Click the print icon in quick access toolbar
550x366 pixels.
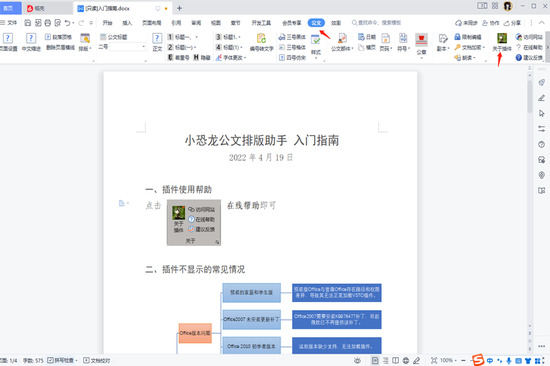48,23
